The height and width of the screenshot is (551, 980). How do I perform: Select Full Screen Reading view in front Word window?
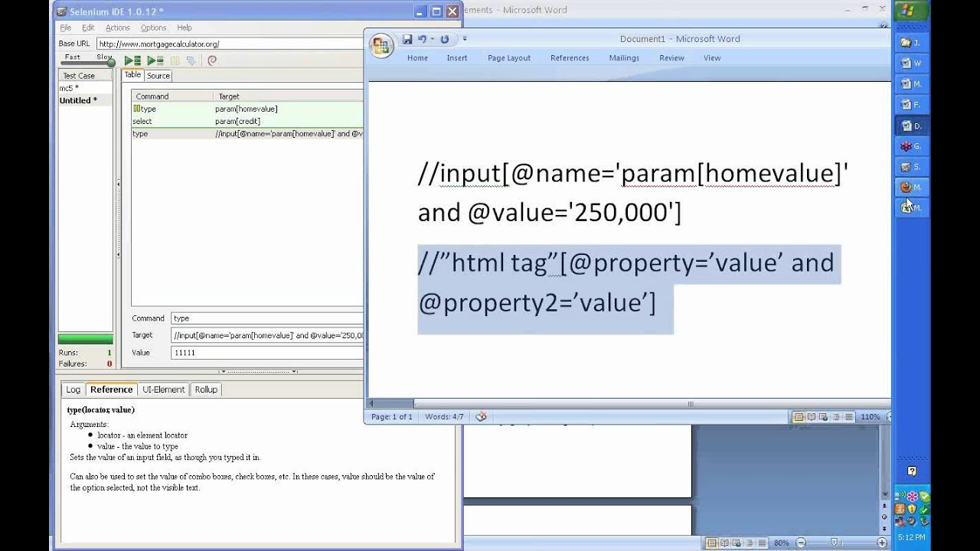coord(812,417)
